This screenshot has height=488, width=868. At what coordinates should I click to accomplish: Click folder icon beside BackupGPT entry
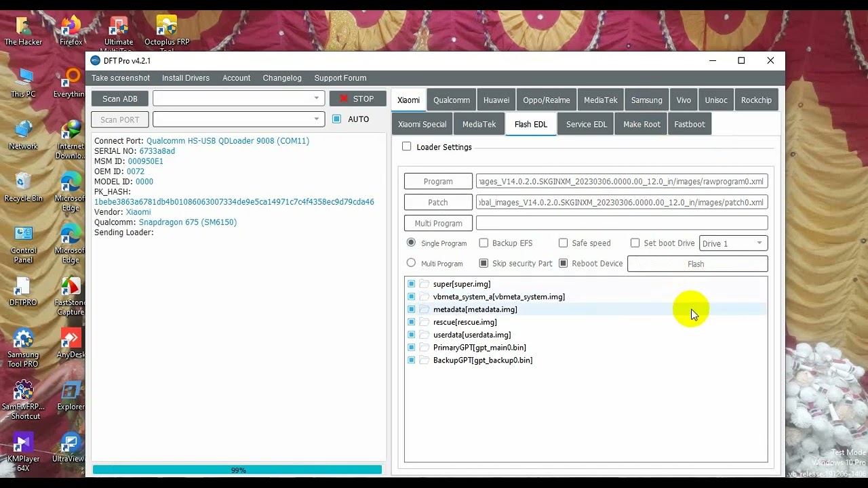click(425, 361)
